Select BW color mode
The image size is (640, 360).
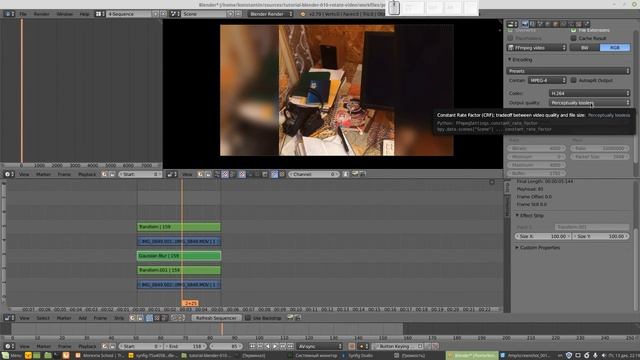coord(584,48)
